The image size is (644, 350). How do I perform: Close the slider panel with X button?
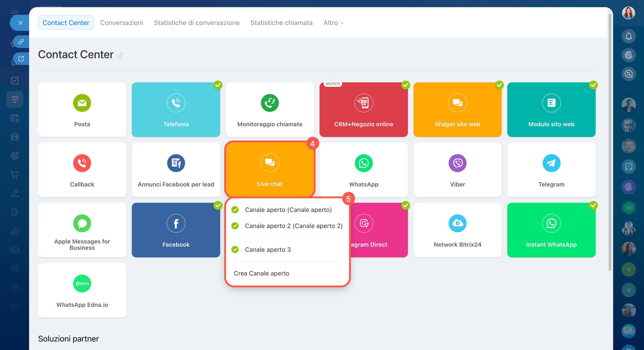point(21,23)
